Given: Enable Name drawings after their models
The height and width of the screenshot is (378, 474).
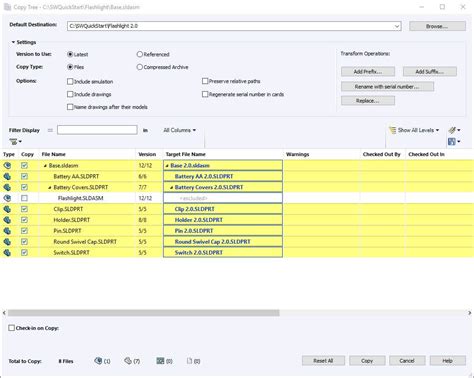Looking at the screenshot, I should click(70, 107).
